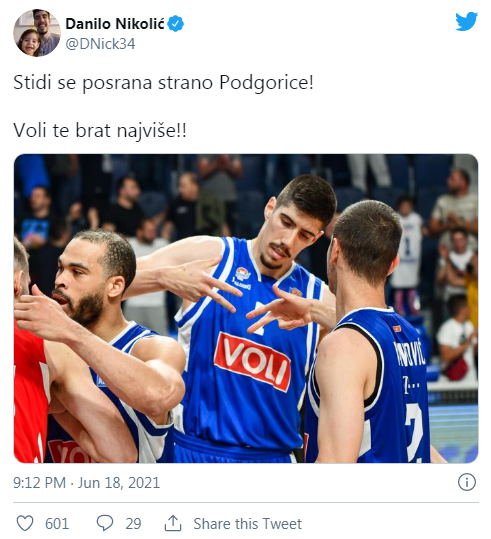
Task: Click Share this Tweet
Action: point(248,524)
